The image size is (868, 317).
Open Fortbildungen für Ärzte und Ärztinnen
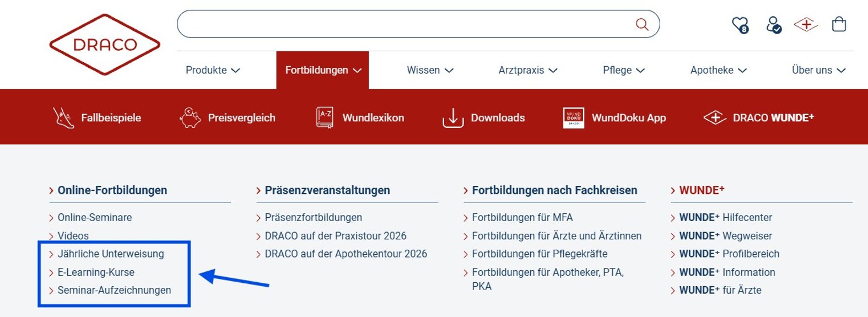557,235
